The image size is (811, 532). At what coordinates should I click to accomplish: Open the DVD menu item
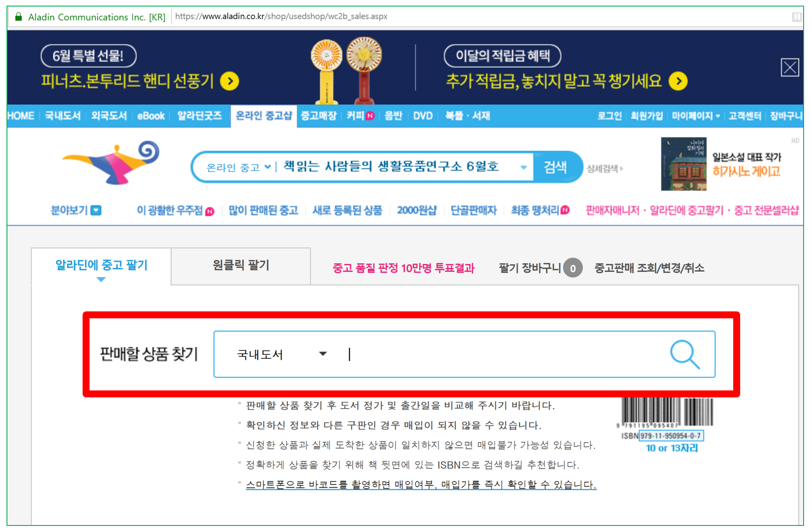(422, 116)
